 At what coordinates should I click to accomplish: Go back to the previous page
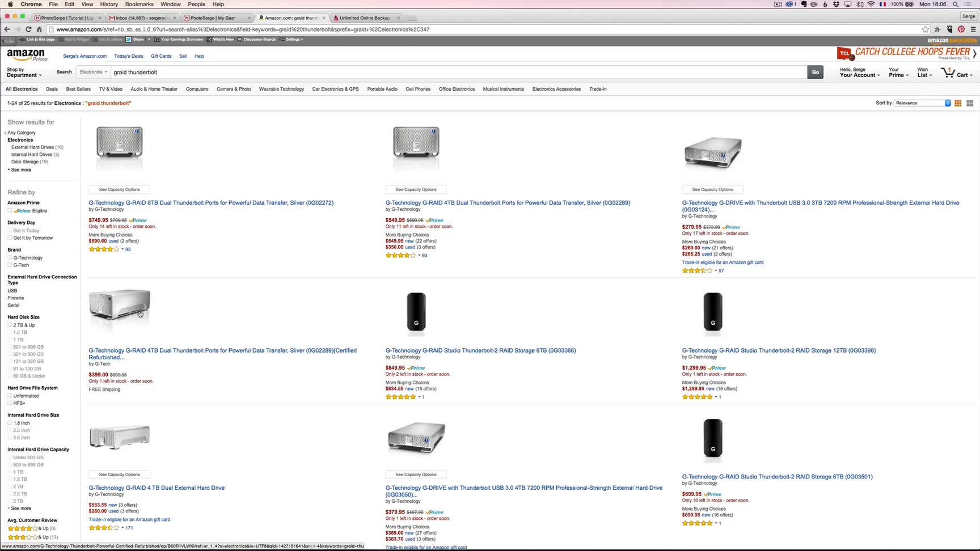(7, 29)
